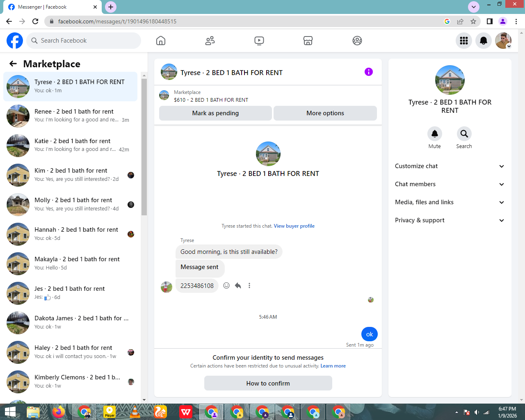Open the Hannah 2 bed 1 bath conversation
The width and height of the screenshot is (525, 420).
[x=71, y=234]
